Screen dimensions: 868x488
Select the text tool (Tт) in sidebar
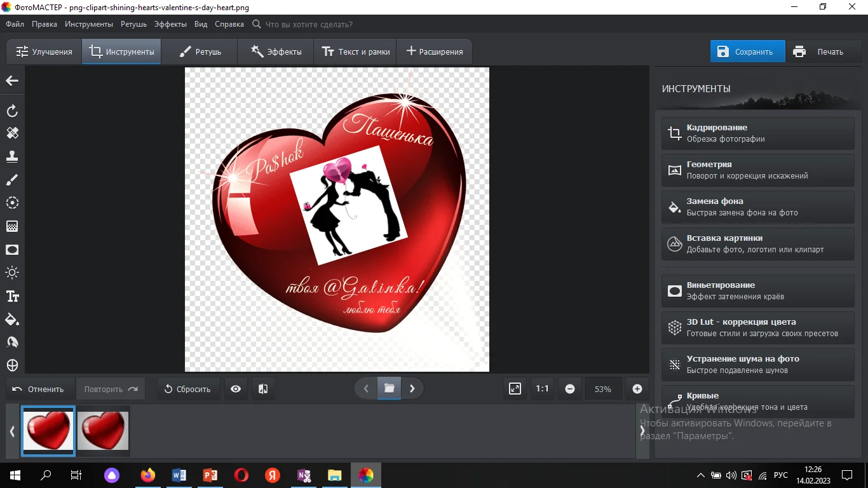click(12, 296)
